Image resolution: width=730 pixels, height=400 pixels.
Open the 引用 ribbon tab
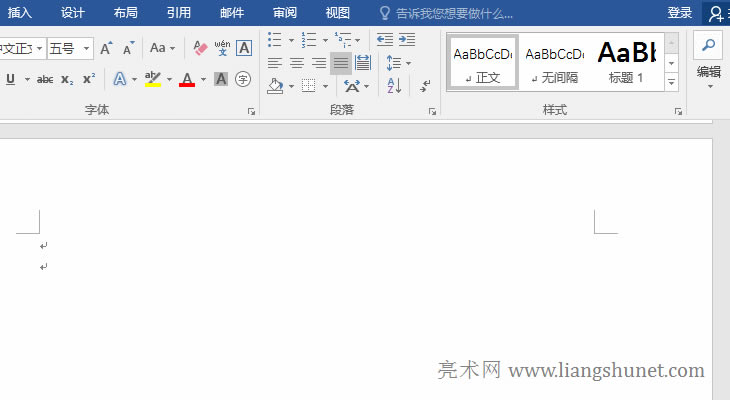coord(179,13)
